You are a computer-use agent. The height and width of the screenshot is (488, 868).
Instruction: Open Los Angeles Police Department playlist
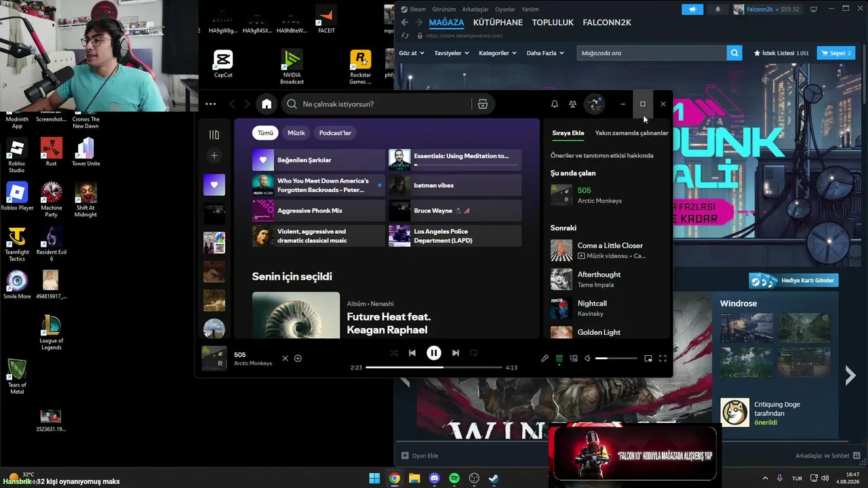click(x=455, y=236)
